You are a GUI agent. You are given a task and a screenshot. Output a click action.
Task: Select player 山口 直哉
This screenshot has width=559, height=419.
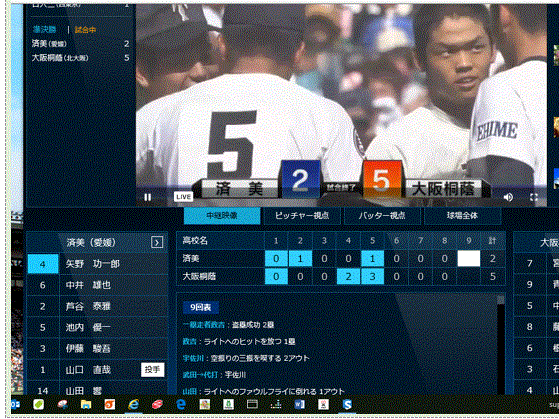pos(88,370)
